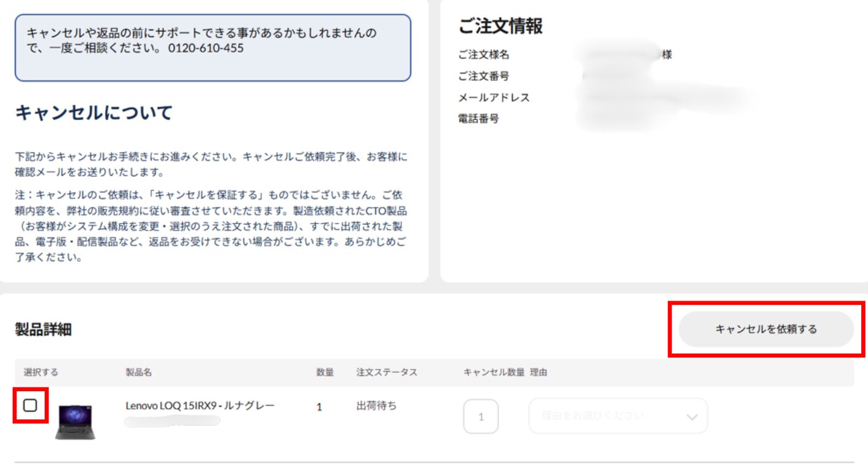This screenshot has height=475, width=868.
Task: Click the Lenovo LOQ 15IRX9 product name
Action: 200,406
